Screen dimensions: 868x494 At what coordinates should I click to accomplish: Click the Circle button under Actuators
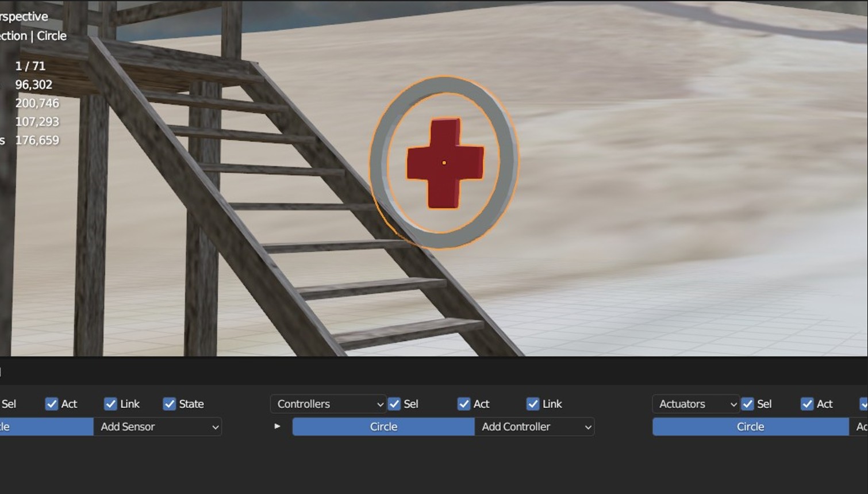[x=750, y=427]
